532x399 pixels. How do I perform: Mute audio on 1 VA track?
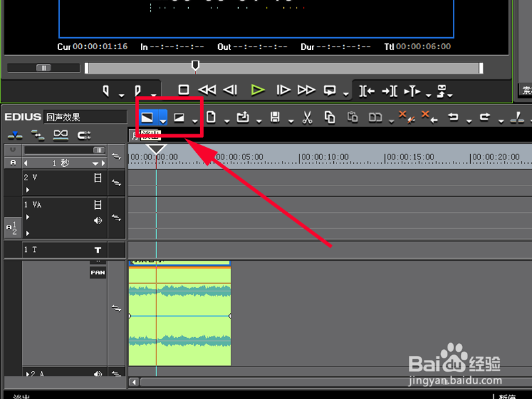pyautogui.click(x=98, y=221)
